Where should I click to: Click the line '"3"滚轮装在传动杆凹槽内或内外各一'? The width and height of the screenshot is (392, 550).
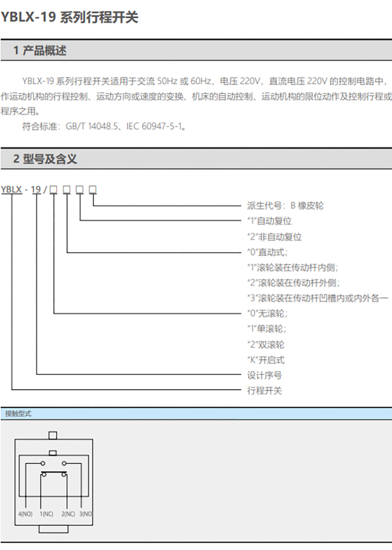point(318,298)
